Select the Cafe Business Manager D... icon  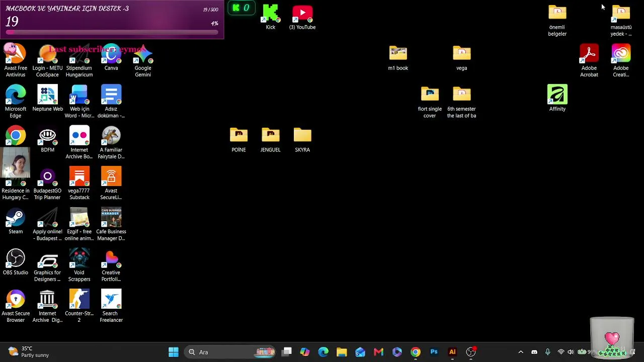click(111, 224)
